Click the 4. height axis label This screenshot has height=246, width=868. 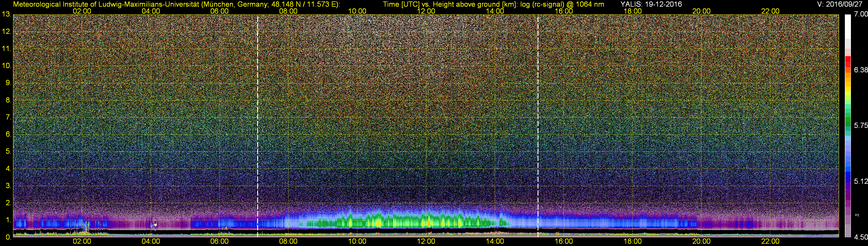coord(8,168)
